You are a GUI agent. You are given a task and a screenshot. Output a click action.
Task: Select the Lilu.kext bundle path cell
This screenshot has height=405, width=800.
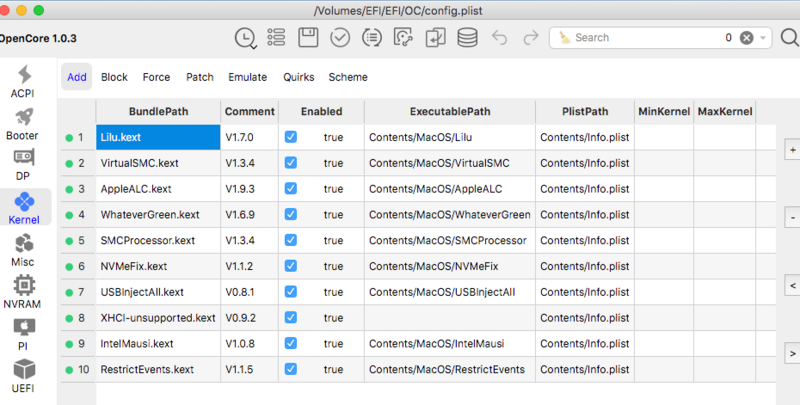point(158,137)
